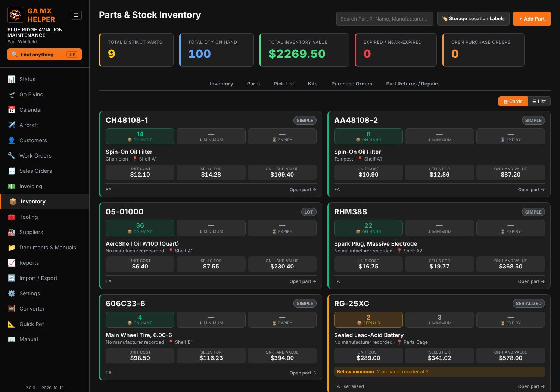The width and height of the screenshot is (560, 392).
Task: Open Status from the sidebar
Action: 45,79
